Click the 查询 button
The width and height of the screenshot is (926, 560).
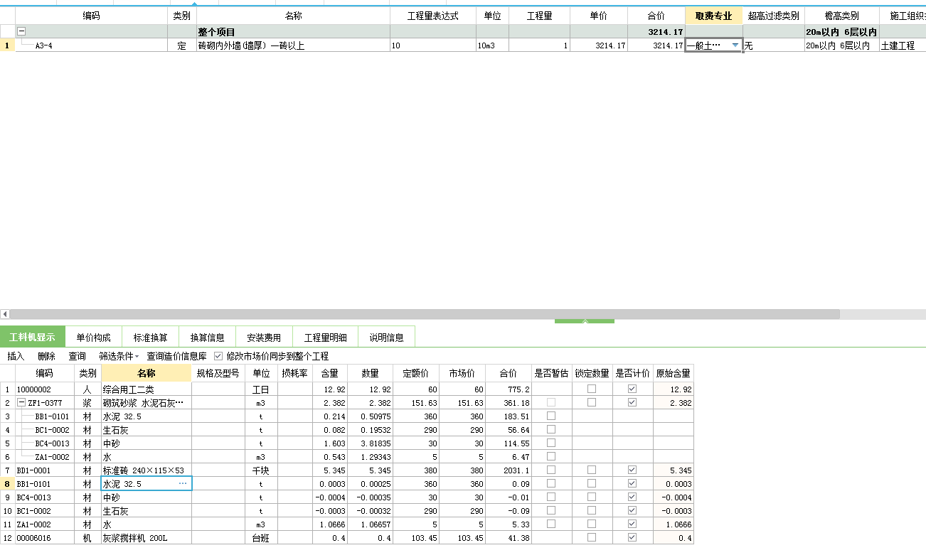[x=77, y=356]
